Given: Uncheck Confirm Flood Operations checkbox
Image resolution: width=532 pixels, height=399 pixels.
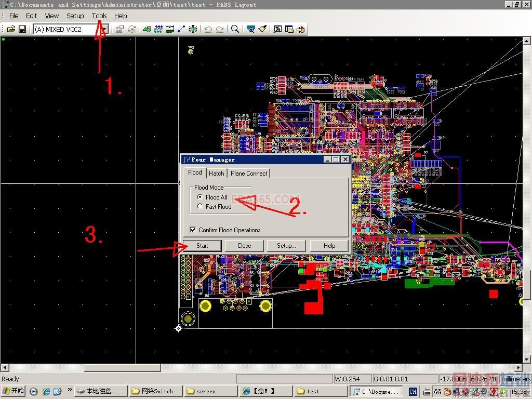Looking at the screenshot, I should pos(193,230).
